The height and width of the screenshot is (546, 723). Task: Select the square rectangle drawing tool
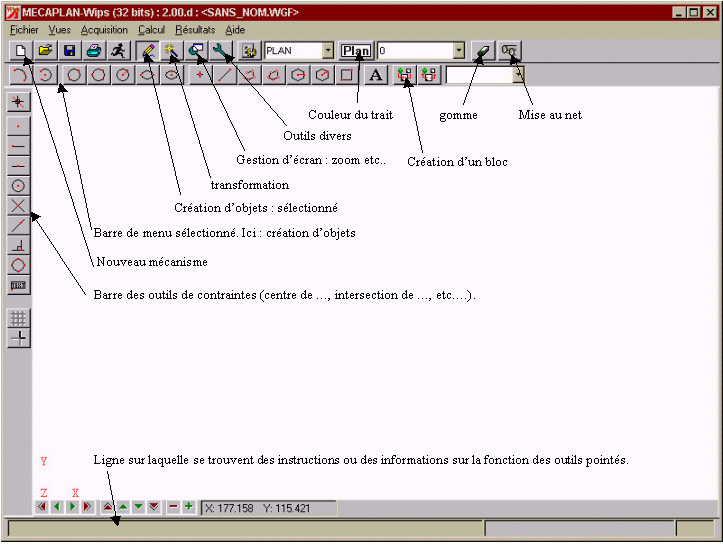347,75
